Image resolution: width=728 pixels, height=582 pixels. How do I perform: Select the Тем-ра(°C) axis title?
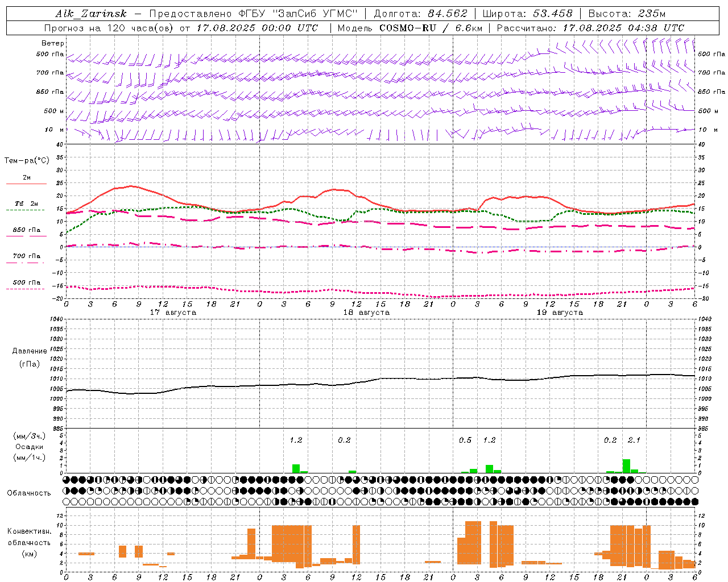[27, 161]
